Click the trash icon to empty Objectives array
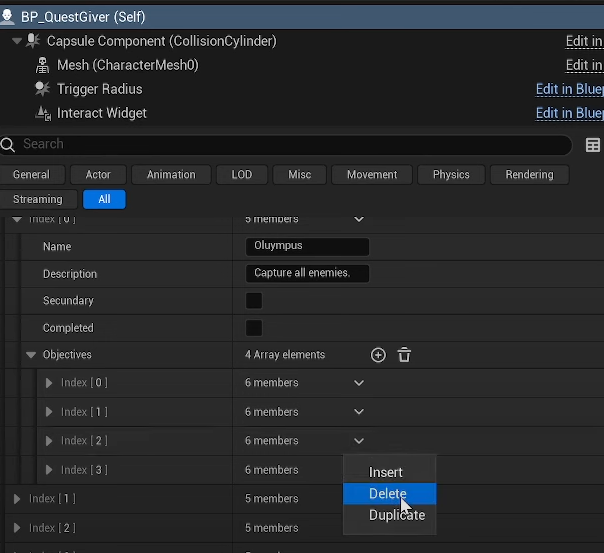Viewport: 604px width, 553px height. coord(404,355)
